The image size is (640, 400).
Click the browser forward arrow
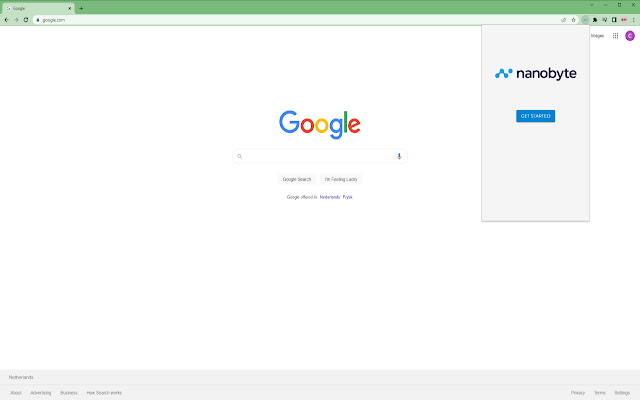click(16, 20)
